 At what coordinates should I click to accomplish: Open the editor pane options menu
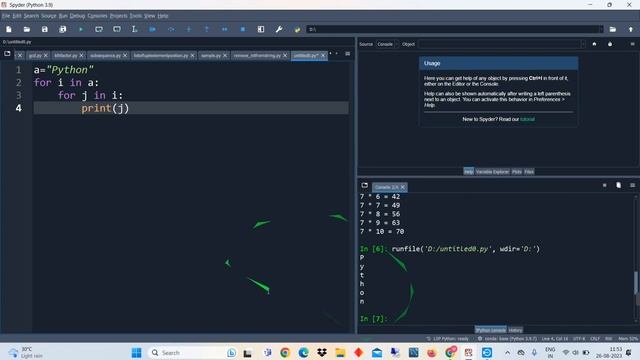click(347, 54)
